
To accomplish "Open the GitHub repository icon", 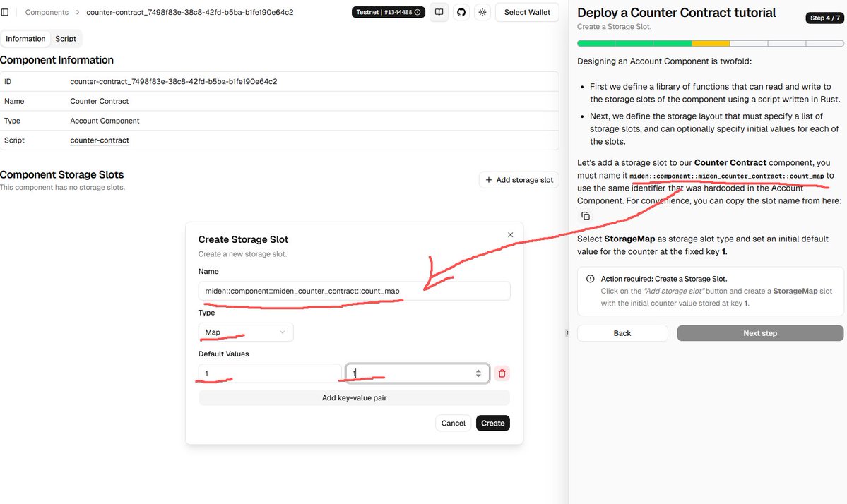I will pos(461,12).
